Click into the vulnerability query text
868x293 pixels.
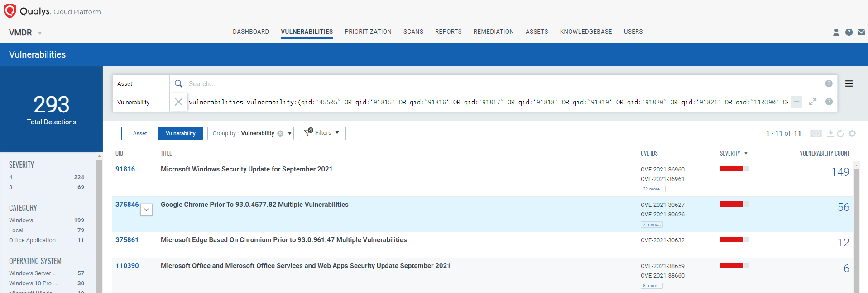click(x=488, y=102)
